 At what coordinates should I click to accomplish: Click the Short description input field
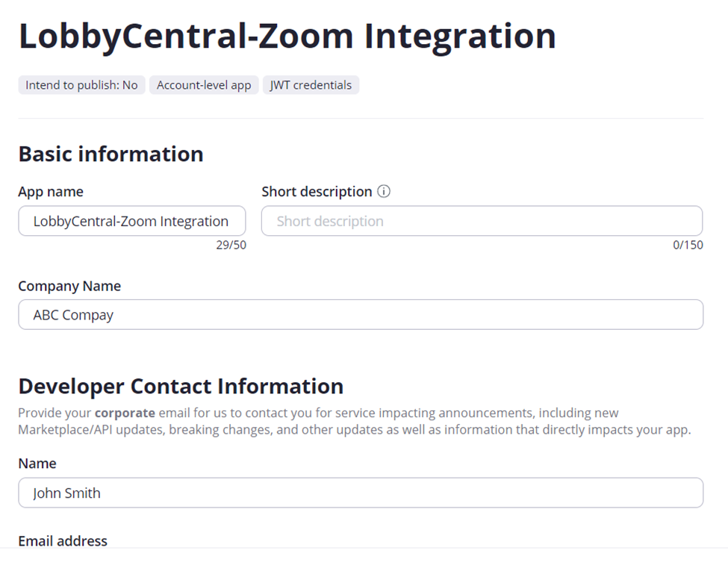(482, 221)
